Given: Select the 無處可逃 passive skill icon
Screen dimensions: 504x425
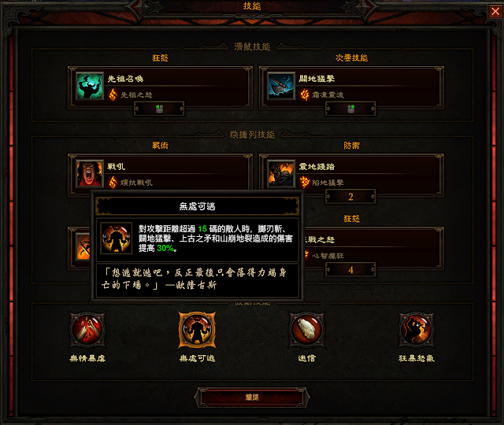Looking at the screenshot, I should [197, 330].
